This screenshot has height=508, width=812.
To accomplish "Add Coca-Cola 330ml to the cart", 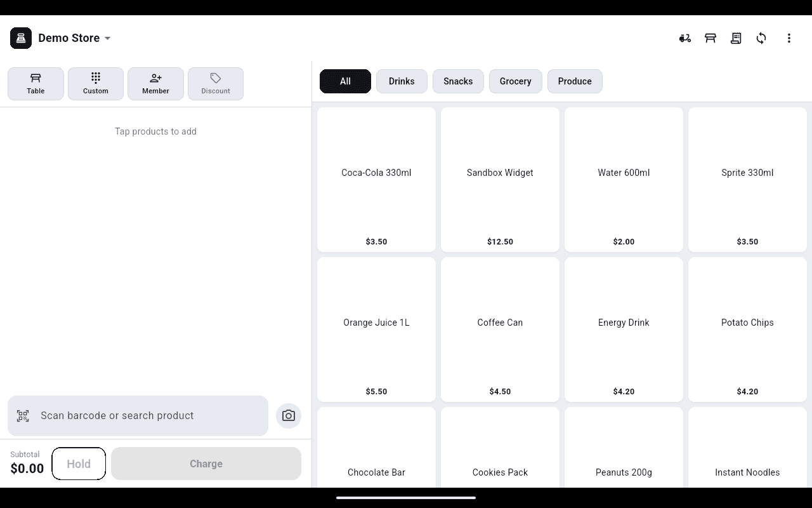I will pyautogui.click(x=376, y=180).
